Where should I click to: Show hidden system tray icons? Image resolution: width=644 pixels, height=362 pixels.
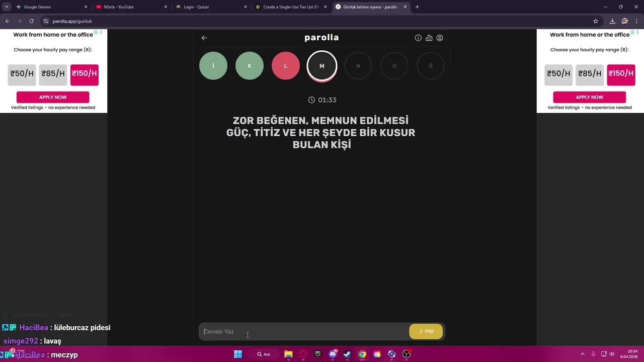click(583, 354)
